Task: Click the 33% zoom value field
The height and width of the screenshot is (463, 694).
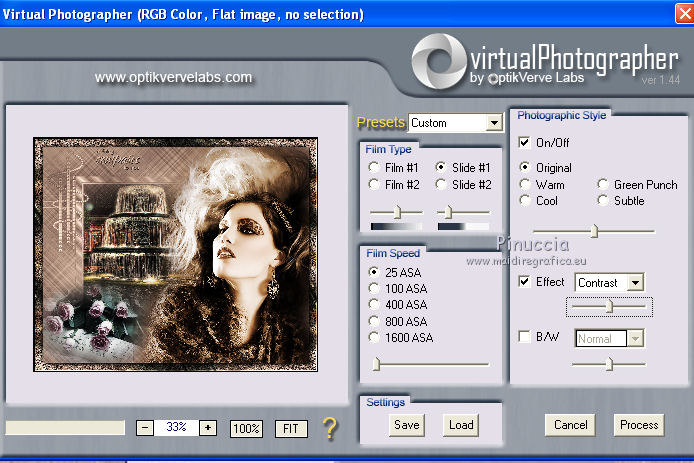Action: (176, 428)
